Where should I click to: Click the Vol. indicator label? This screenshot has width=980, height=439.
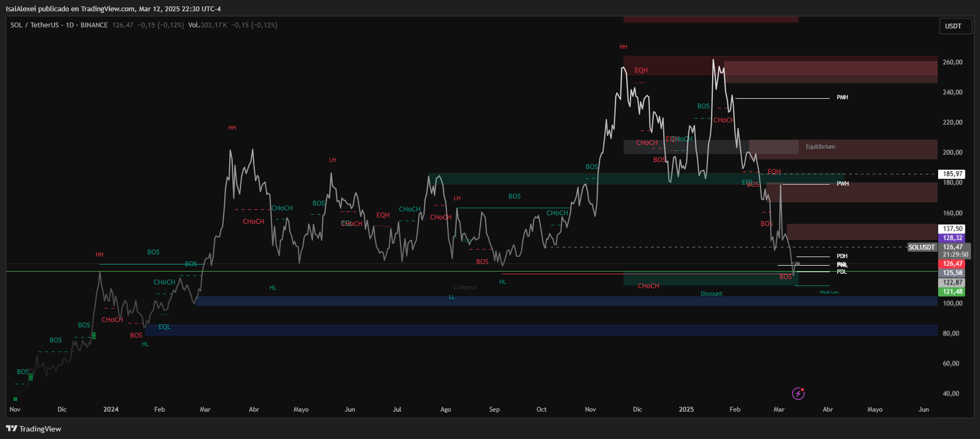coord(194,25)
